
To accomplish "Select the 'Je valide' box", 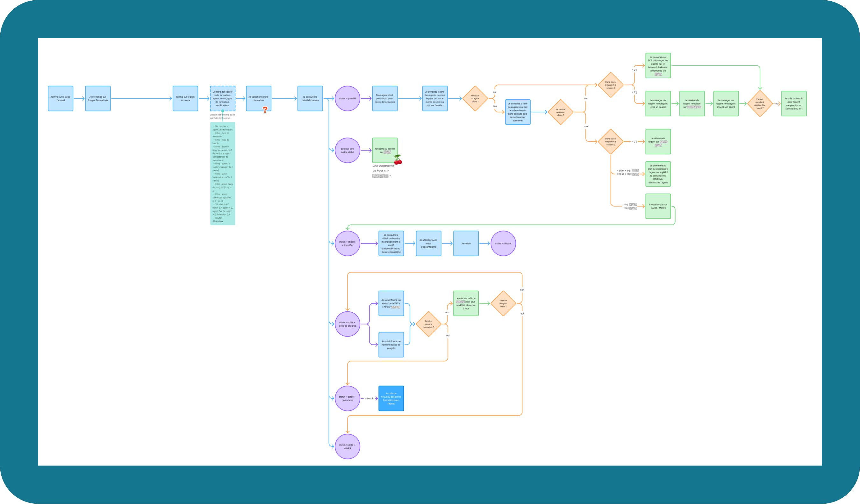I will point(466,243).
